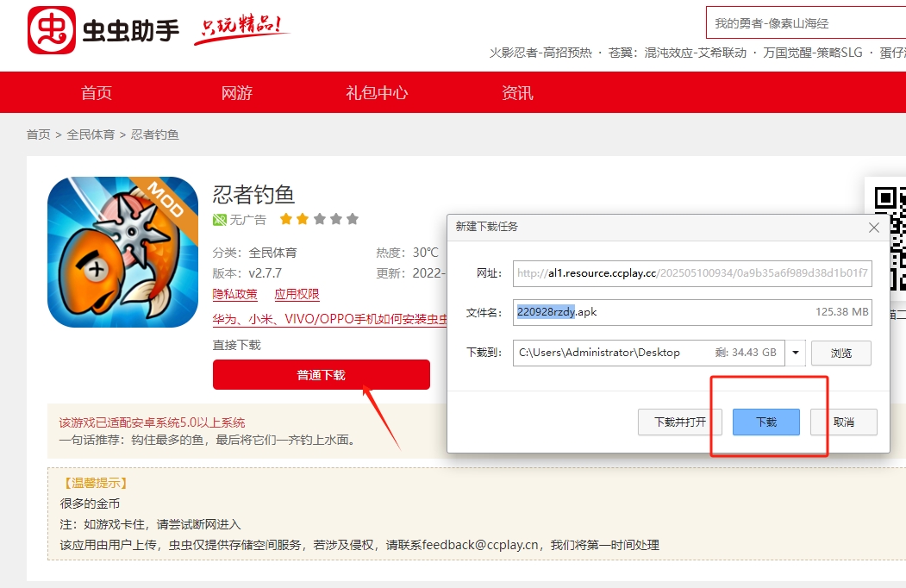This screenshot has width=906, height=588.
Task: Click the 下载并打开 button
Action: pos(680,422)
